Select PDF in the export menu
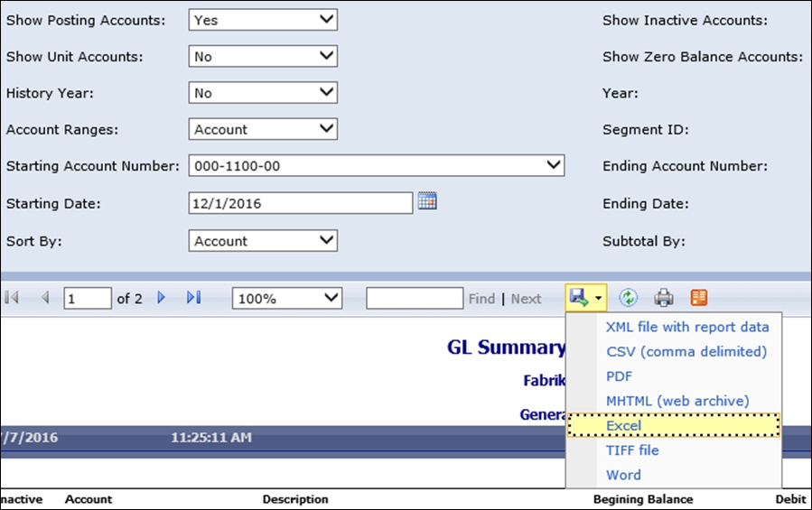The image size is (812, 510). tap(620, 376)
